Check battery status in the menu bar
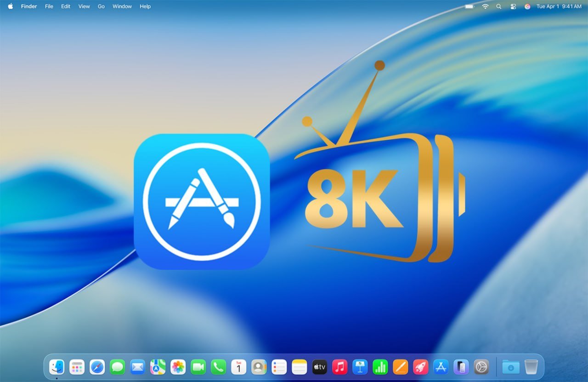Image resolution: width=588 pixels, height=382 pixels. tap(469, 6)
